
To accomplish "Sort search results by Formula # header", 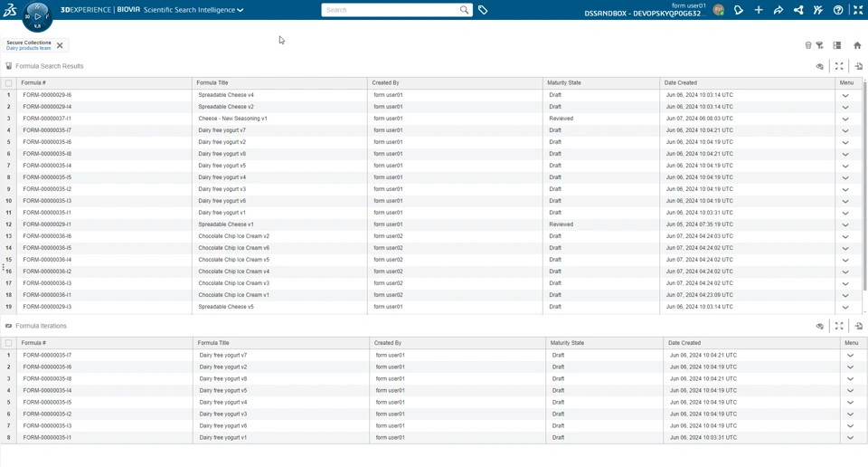I will coord(104,82).
